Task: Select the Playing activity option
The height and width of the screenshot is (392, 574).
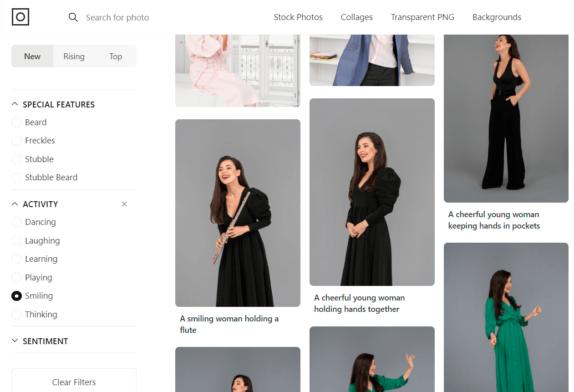Action: point(16,277)
